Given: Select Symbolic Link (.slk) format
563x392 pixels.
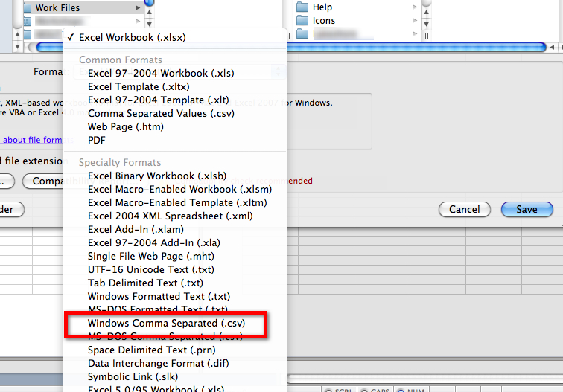Looking at the screenshot, I should (133, 376).
